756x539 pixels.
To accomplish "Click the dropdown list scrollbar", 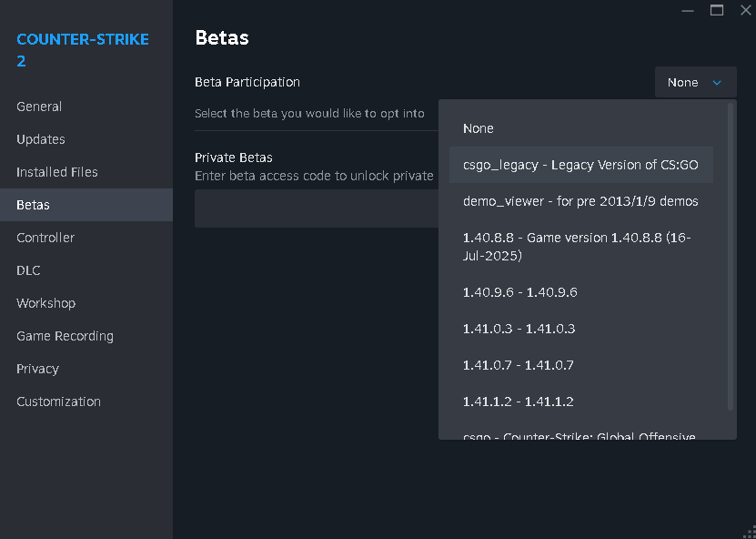I will (x=730, y=255).
